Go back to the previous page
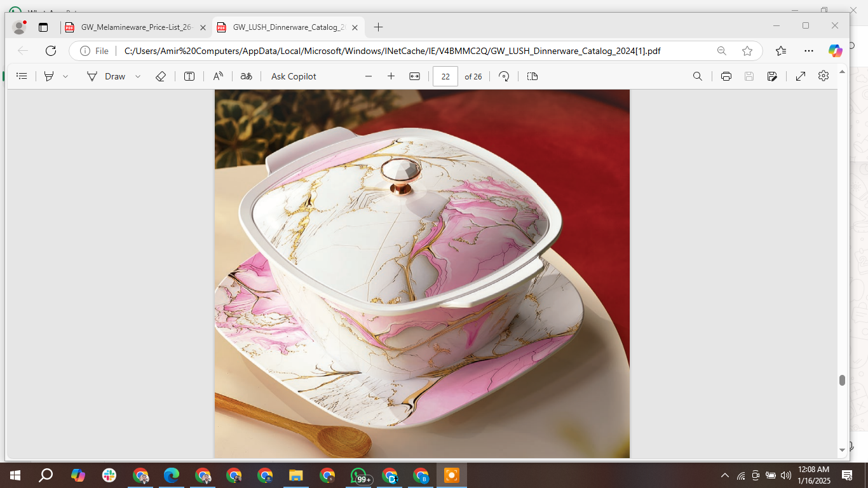868x488 pixels. tap(23, 51)
